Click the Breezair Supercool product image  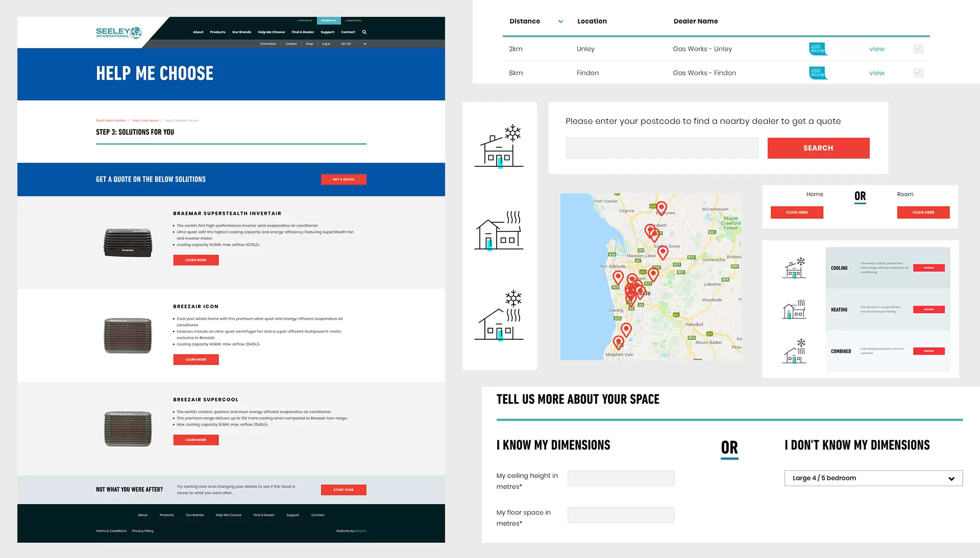point(128,429)
